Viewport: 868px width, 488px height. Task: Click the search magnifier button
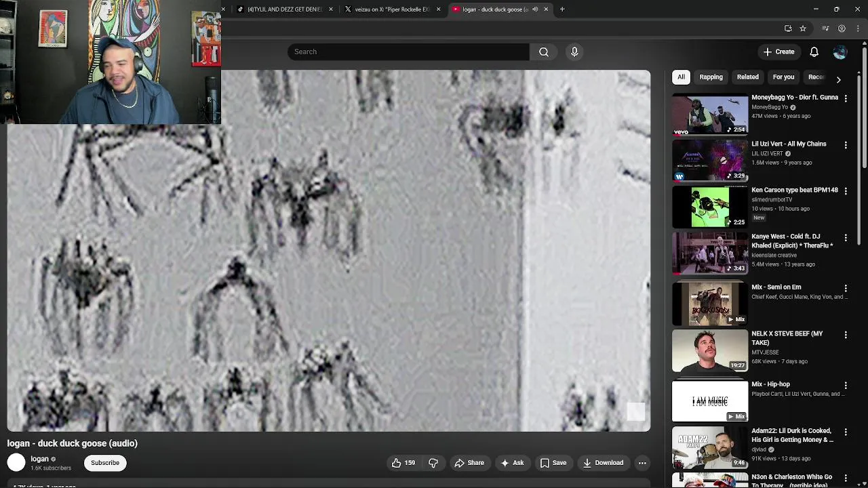point(544,52)
